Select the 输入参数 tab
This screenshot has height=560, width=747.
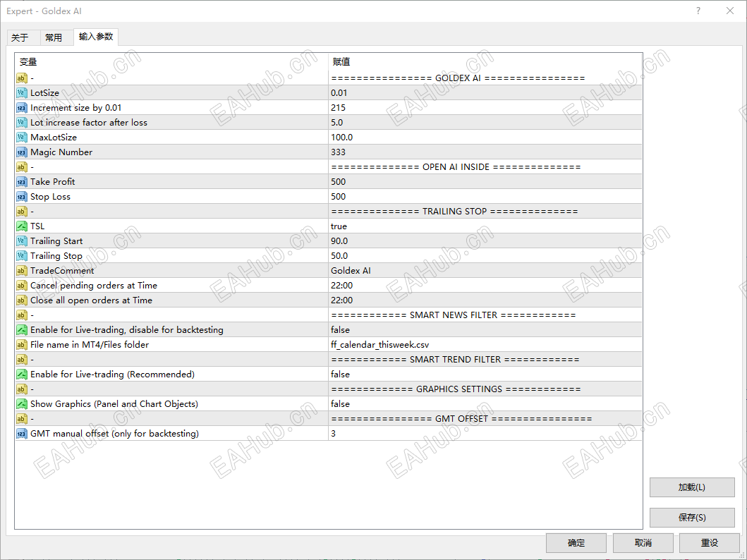click(96, 37)
